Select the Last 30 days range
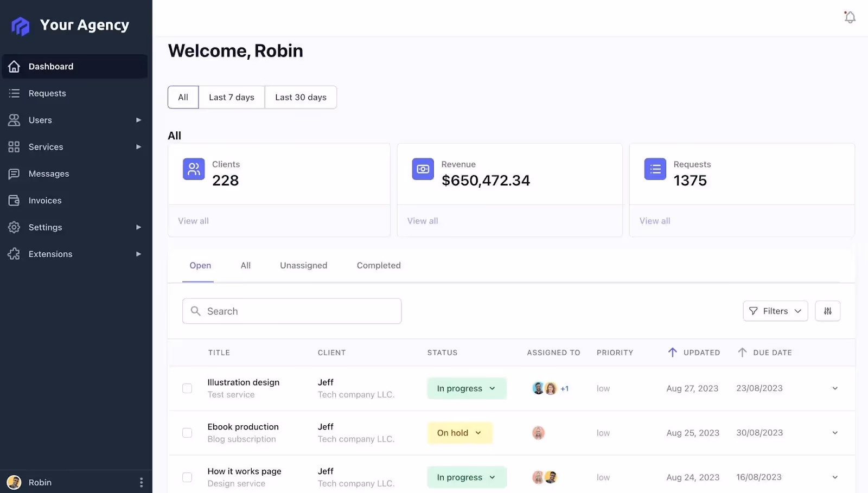This screenshot has width=868, height=493. coord(301,97)
